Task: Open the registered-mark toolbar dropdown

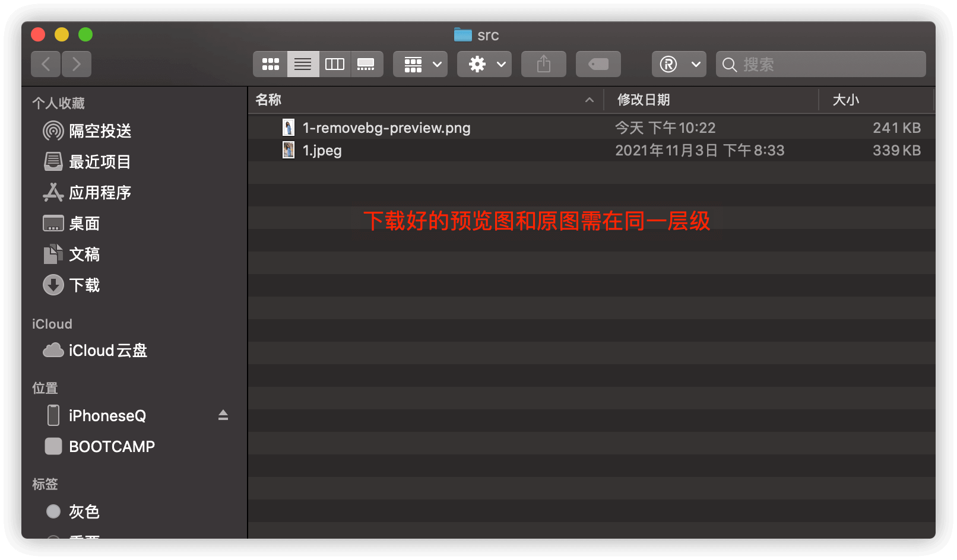Action: [679, 64]
